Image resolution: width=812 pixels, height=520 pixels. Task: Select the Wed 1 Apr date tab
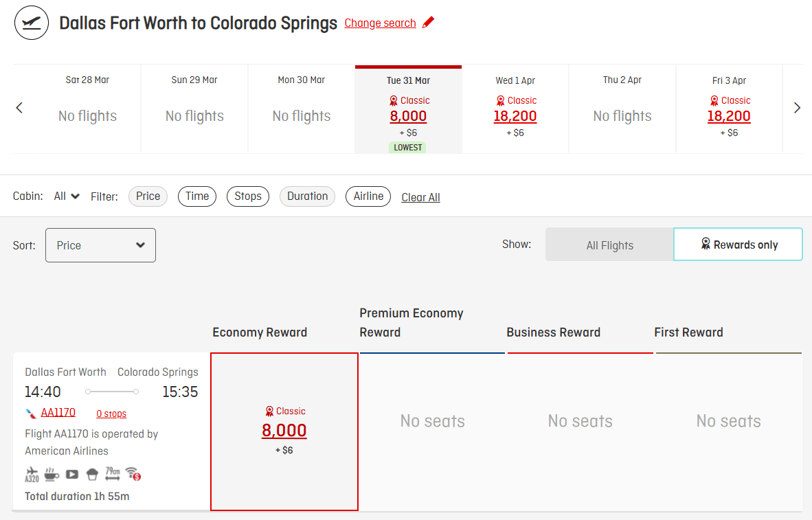tap(515, 109)
